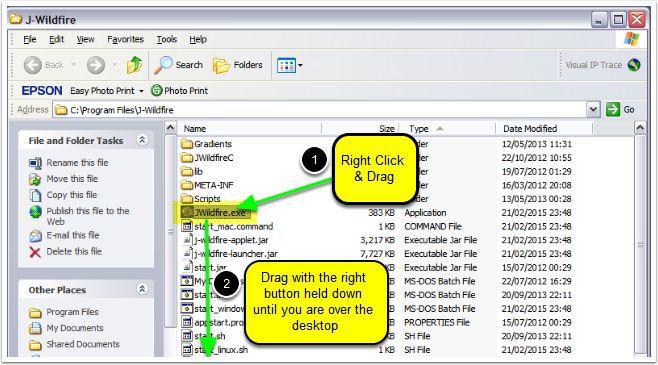Viewport: 658px width, 365px height.
Task: Click Rename this file
Action: click(77, 163)
